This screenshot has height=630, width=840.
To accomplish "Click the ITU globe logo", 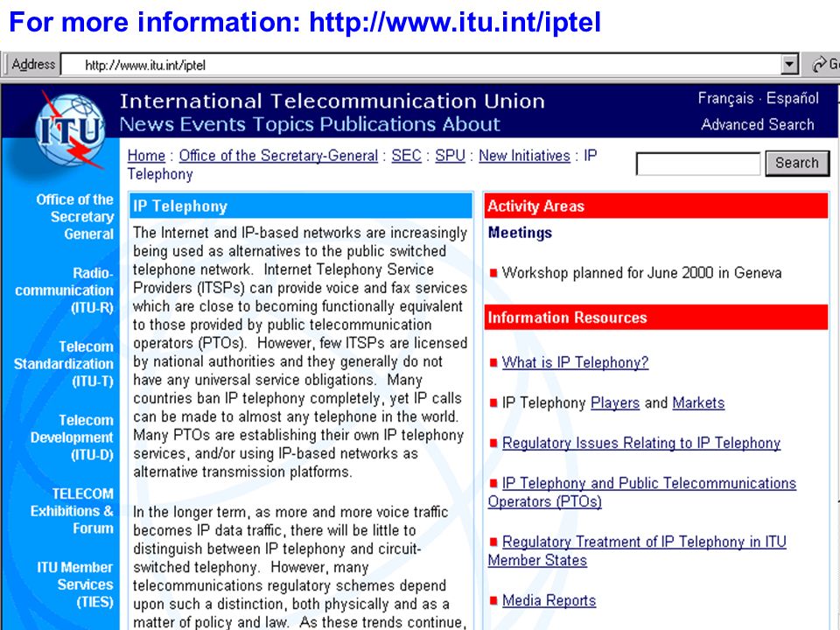I will 70,129.
